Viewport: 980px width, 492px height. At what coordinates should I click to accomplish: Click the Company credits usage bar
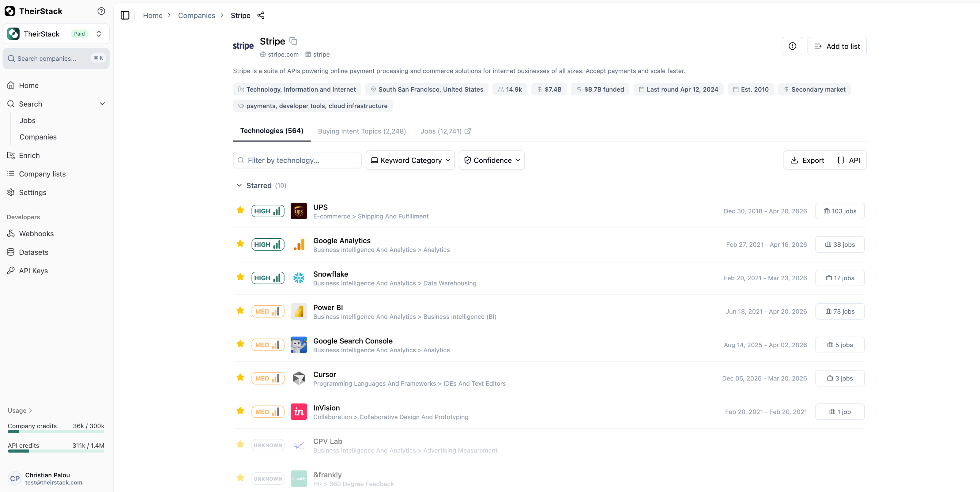click(56, 432)
